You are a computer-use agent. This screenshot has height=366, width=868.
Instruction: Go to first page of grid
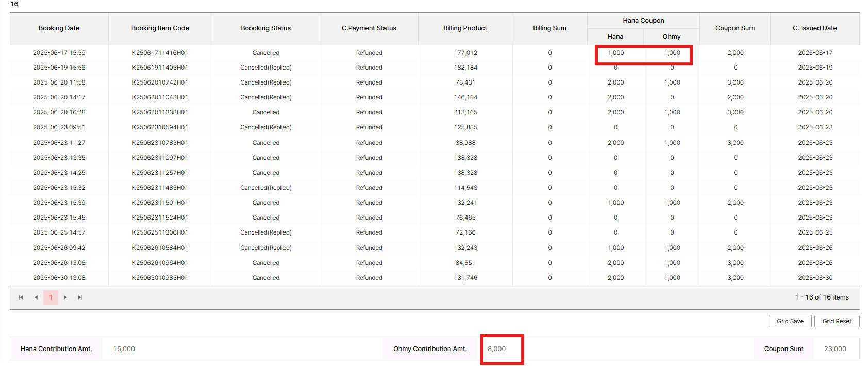pyautogui.click(x=21, y=297)
